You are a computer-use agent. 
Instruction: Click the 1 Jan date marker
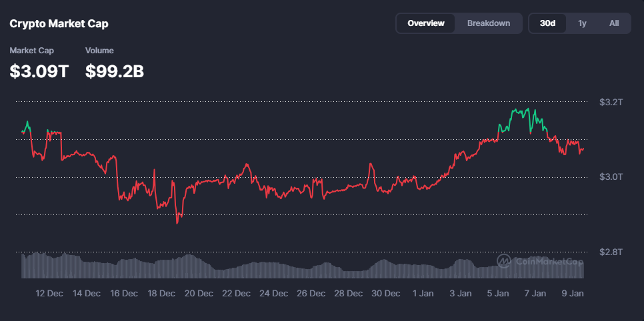coord(423,294)
